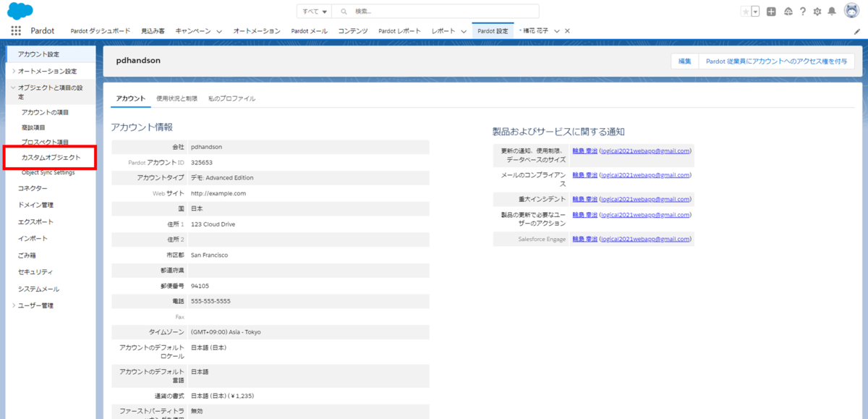Open the Pardot ダッシュボード tab
The image size is (868, 419).
point(100,31)
